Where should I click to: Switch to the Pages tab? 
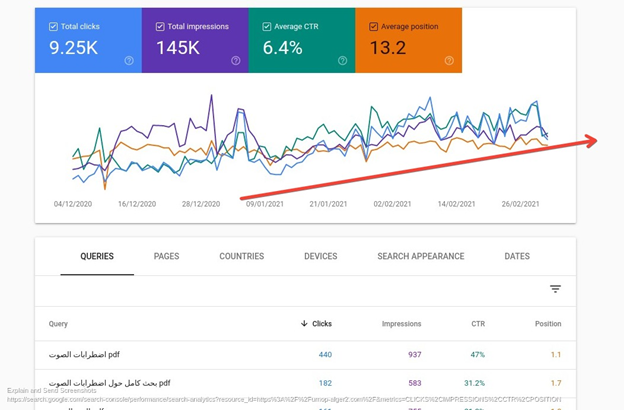[x=166, y=257]
